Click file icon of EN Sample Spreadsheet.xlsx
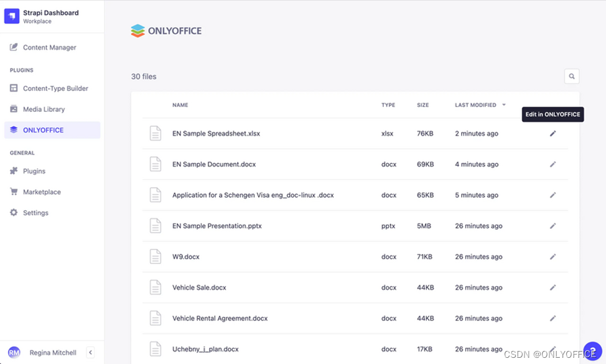The height and width of the screenshot is (364, 606). tap(156, 133)
